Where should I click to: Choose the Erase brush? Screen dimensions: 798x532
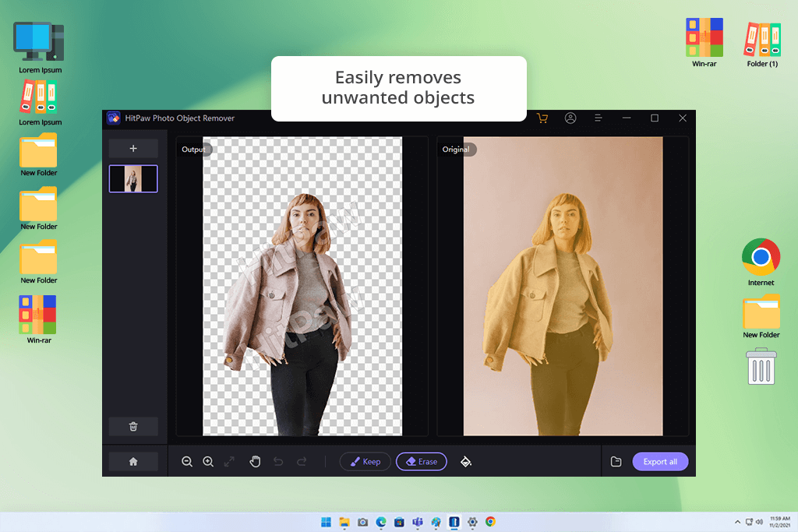click(422, 461)
